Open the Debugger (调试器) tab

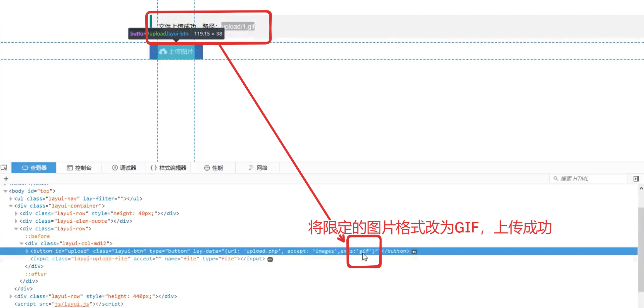(x=124, y=168)
